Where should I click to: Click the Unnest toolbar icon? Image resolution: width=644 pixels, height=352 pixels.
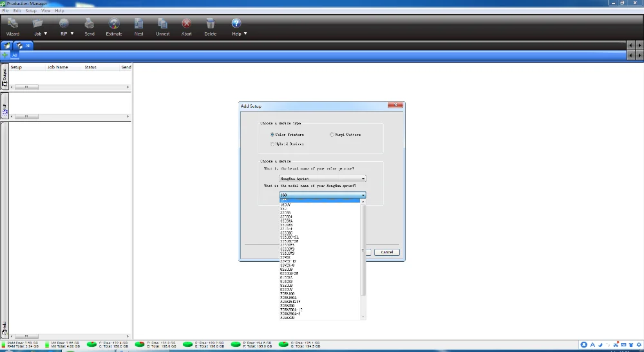click(x=163, y=27)
